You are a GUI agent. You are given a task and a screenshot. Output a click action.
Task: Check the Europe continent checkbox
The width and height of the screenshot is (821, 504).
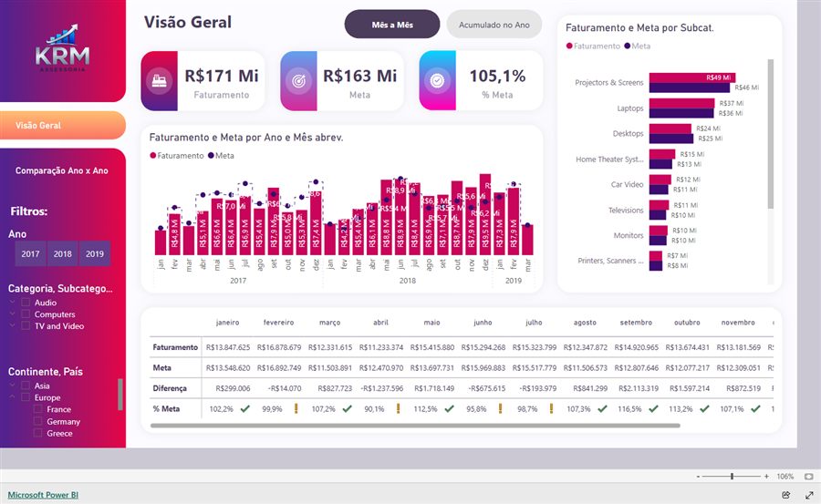[x=26, y=397]
